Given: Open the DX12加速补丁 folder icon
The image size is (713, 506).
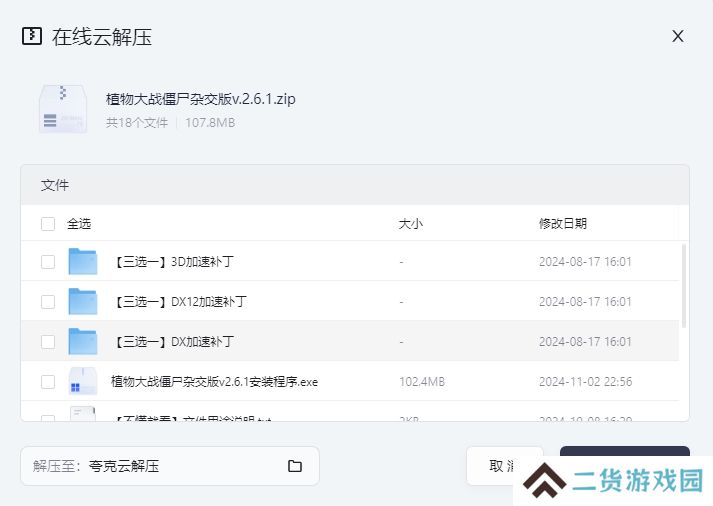Looking at the screenshot, I should [83, 301].
